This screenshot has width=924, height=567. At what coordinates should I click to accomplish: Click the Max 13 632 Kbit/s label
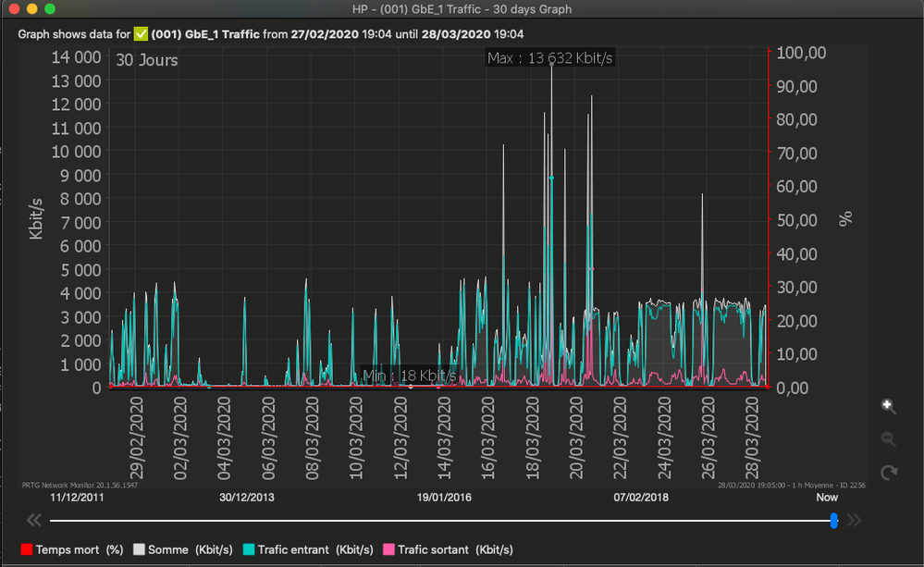point(550,58)
